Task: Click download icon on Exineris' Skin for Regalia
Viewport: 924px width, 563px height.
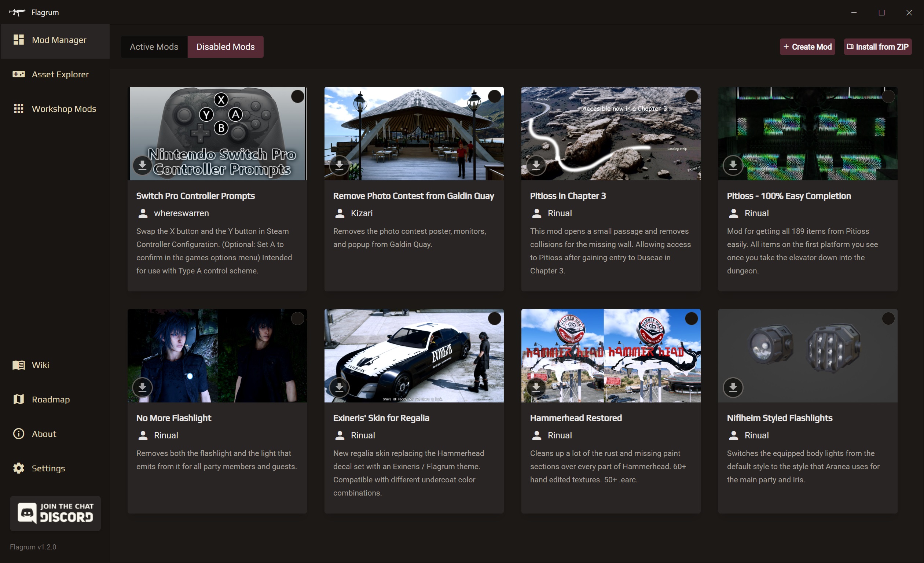Action: click(339, 387)
